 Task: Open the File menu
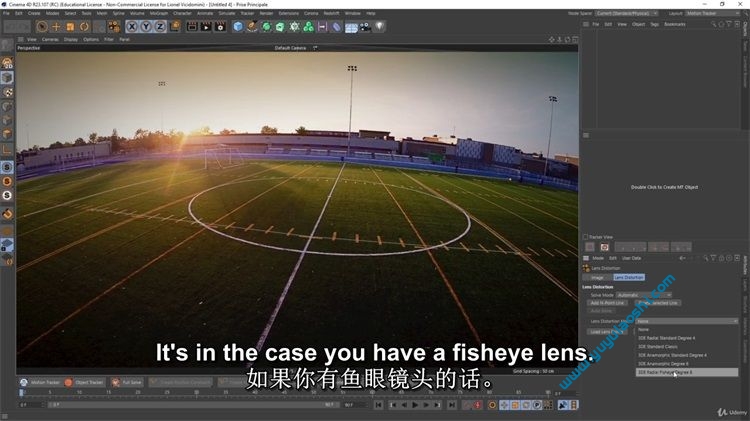tap(6, 13)
